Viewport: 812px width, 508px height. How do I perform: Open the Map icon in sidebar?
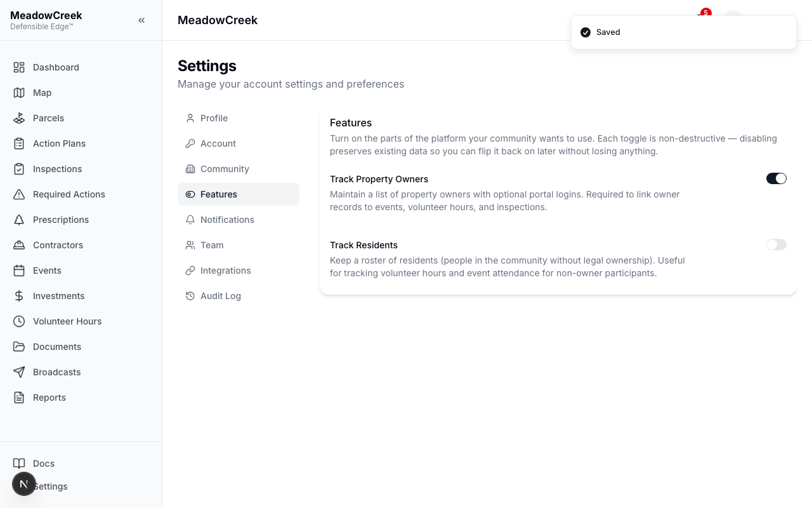(19, 93)
